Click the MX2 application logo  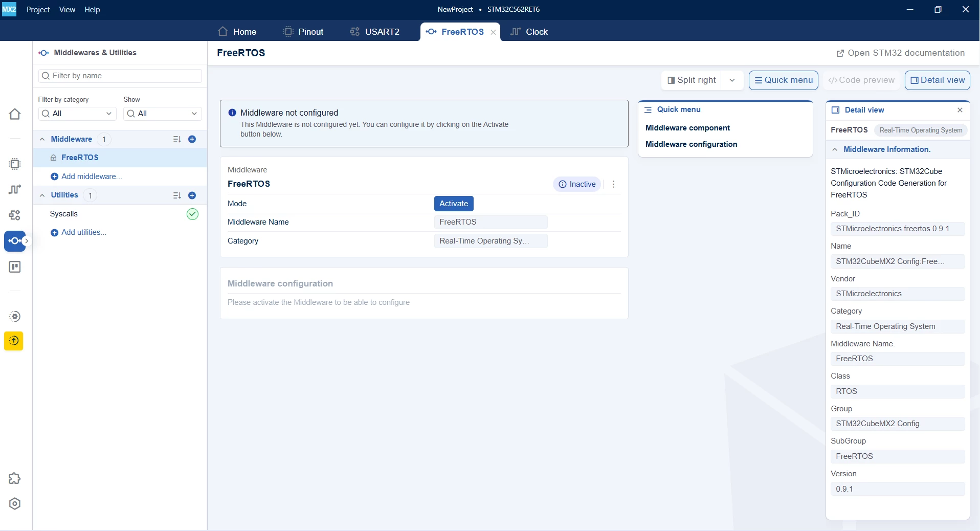click(9, 9)
